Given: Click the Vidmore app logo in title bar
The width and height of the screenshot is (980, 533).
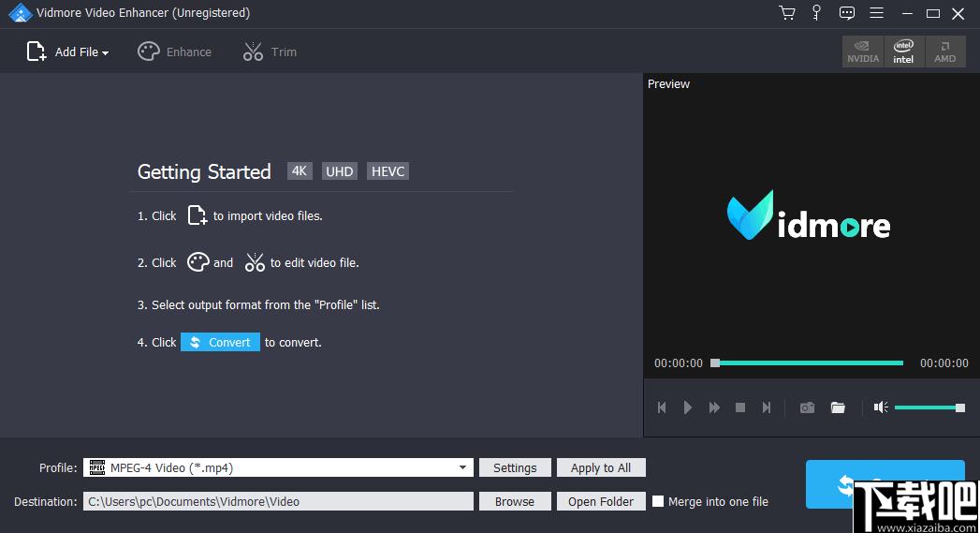Looking at the screenshot, I should 20,13.
